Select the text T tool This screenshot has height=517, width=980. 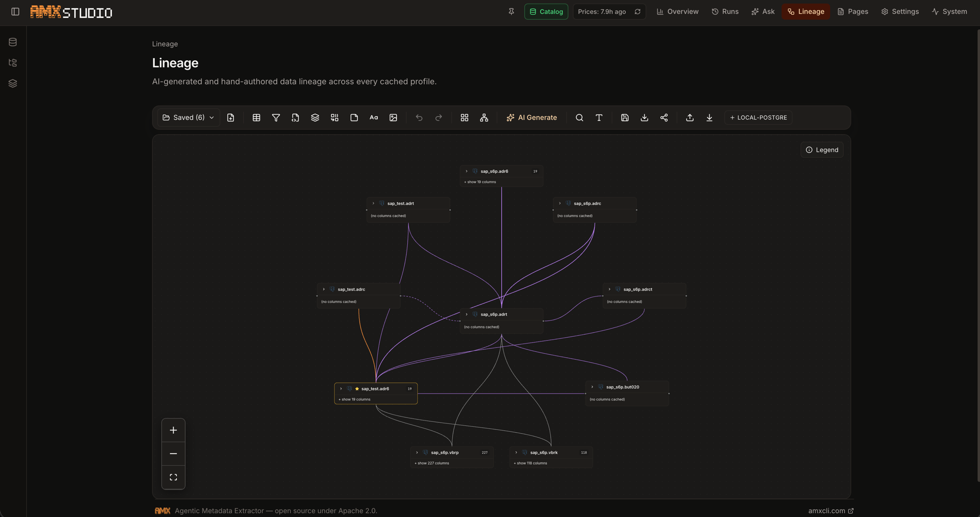tap(599, 118)
